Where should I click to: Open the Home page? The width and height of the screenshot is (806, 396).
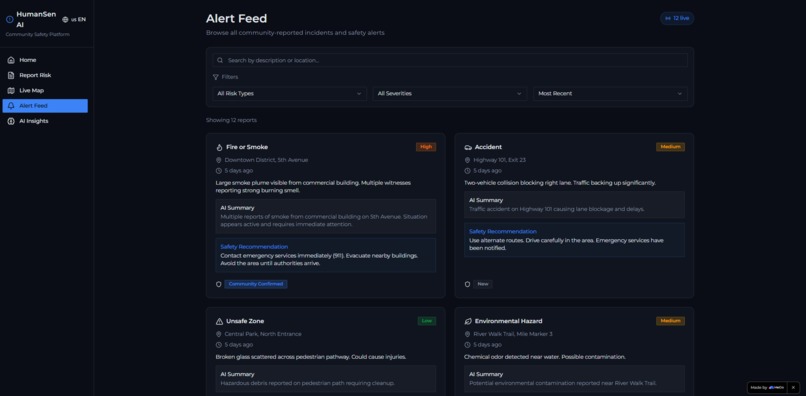45,60
